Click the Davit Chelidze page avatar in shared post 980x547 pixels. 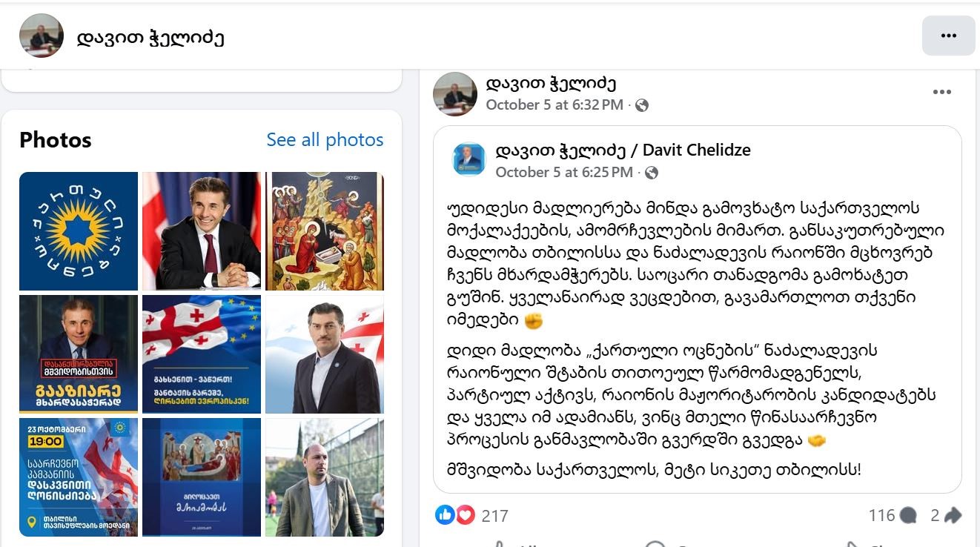[x=469, y=159]
